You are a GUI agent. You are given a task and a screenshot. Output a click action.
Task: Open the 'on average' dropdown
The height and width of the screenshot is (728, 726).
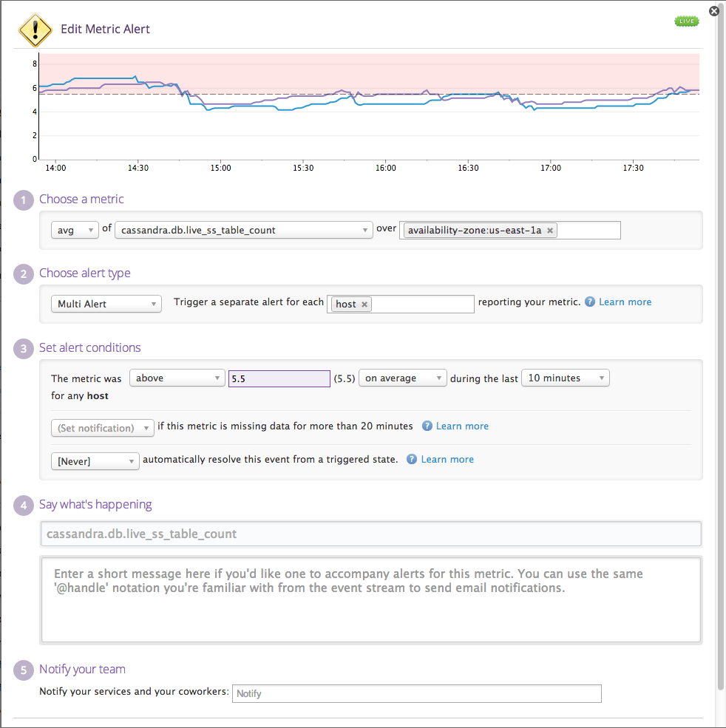[402, 378]
